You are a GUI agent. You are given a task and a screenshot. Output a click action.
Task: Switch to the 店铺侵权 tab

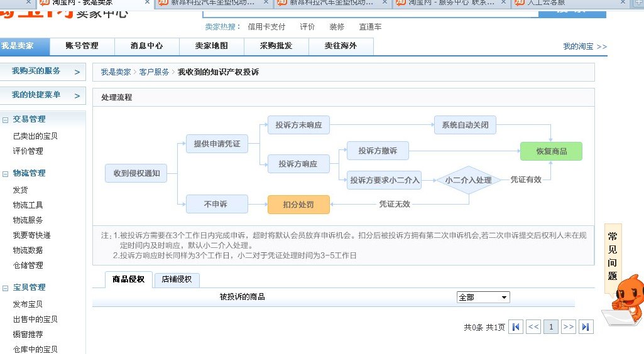pyautogui.click(x=177, y=279)
